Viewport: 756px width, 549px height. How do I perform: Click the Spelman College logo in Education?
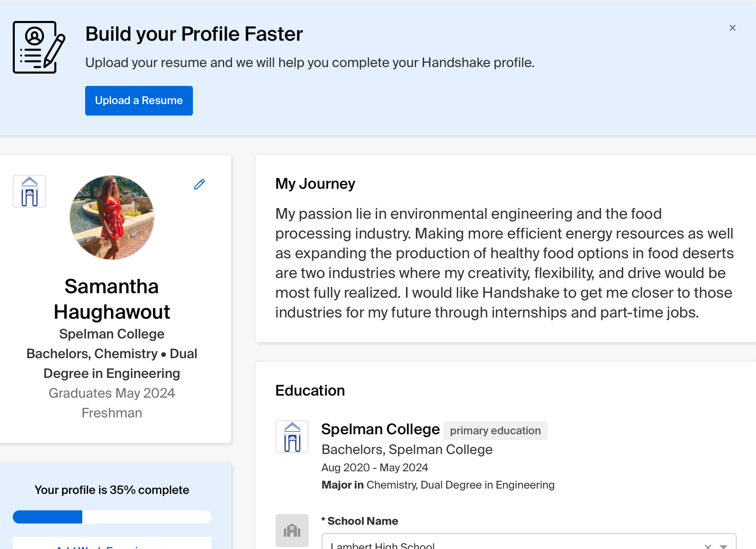tap(292, 437)
